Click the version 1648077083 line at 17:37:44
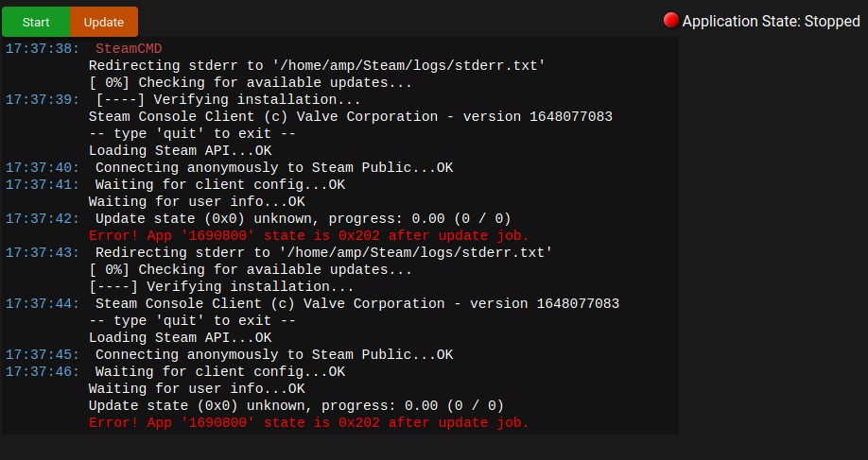This screenshot has height=460, width=868. click(x=357, y=303)
